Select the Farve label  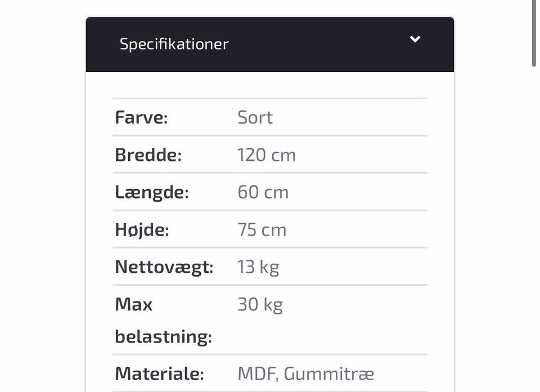pos(141,118)
